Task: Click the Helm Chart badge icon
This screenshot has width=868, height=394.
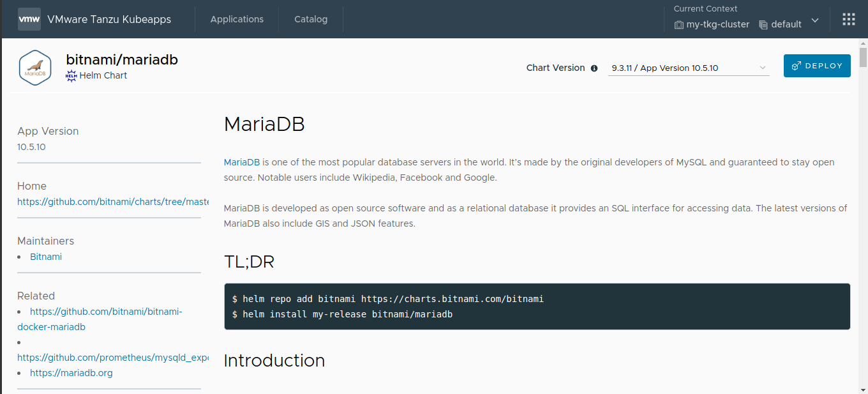Action: point(71,75)
